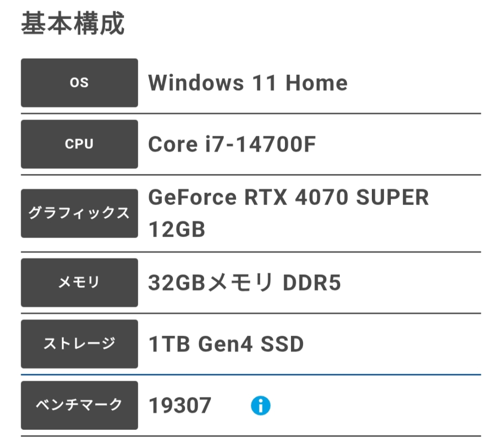
Task: Click the グラフィックス label badge
Action: tap(79, 213)
